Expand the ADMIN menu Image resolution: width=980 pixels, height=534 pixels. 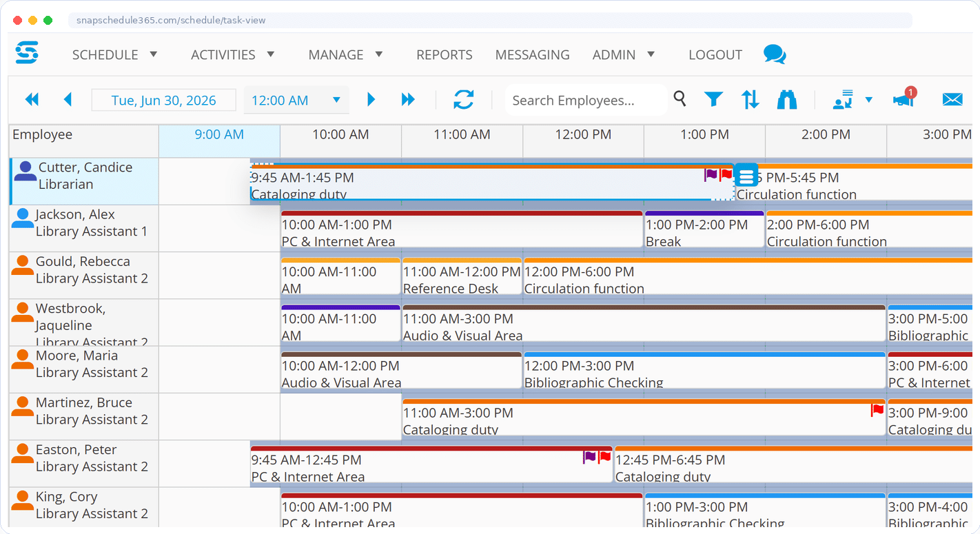coord(624,54)
